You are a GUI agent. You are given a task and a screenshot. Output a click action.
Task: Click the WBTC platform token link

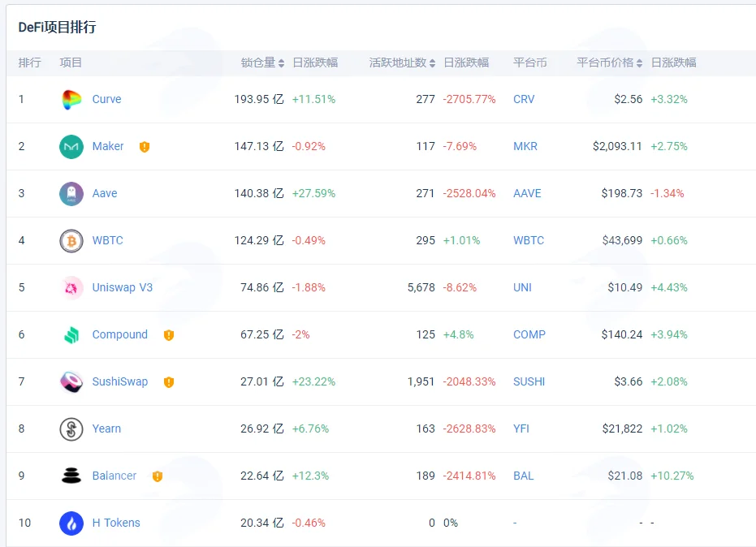pos(529,240)
